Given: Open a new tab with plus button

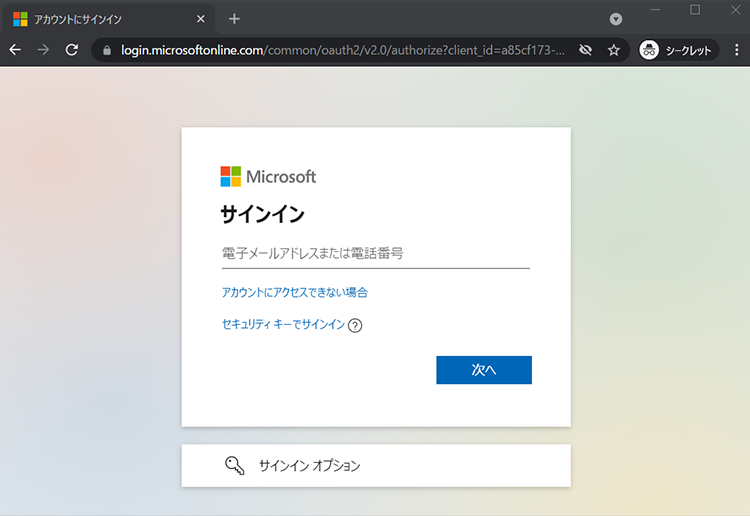Looking at the screenshot, I should pyautogui.click(x=234, y=19).
